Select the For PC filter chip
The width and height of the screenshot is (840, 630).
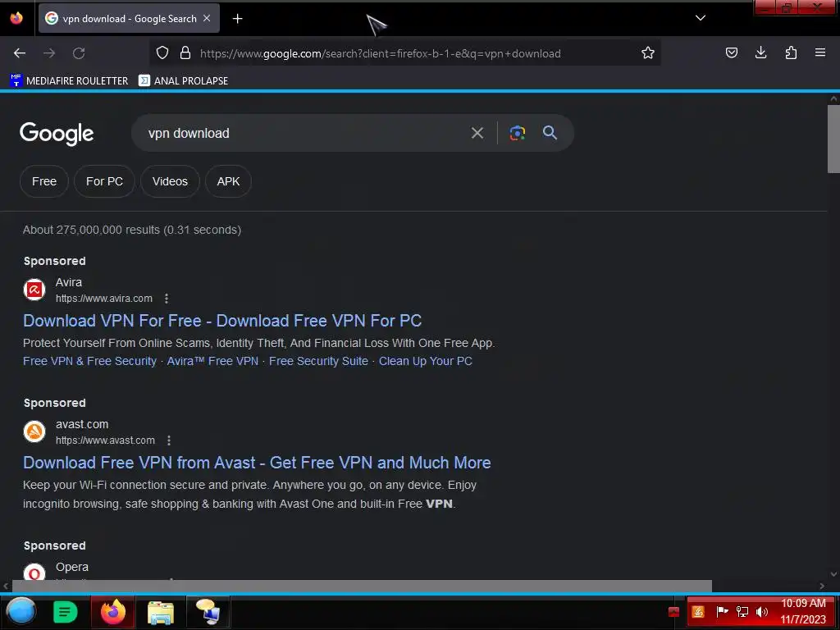104,181
